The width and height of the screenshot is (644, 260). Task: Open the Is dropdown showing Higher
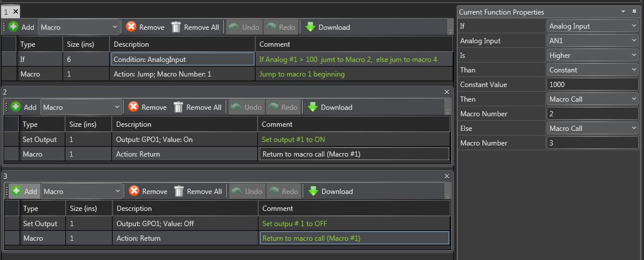click(634, 56)
